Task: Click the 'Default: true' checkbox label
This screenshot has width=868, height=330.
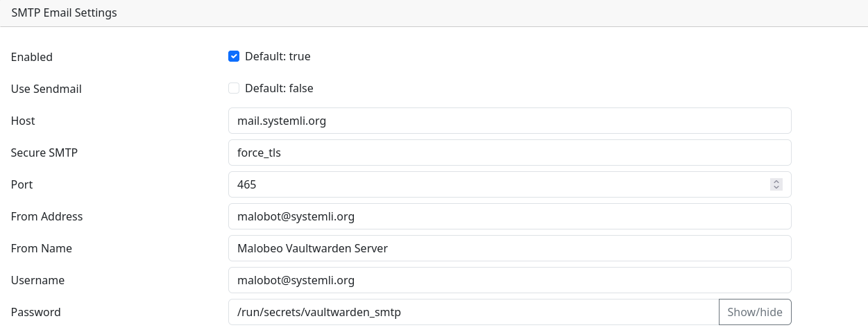Action: point(278,56)
